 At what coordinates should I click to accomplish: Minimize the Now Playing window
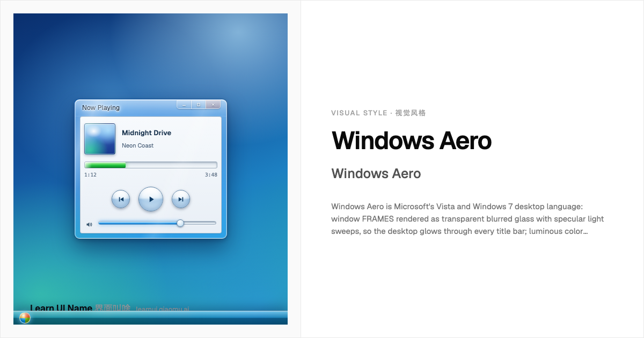(184, 105)
